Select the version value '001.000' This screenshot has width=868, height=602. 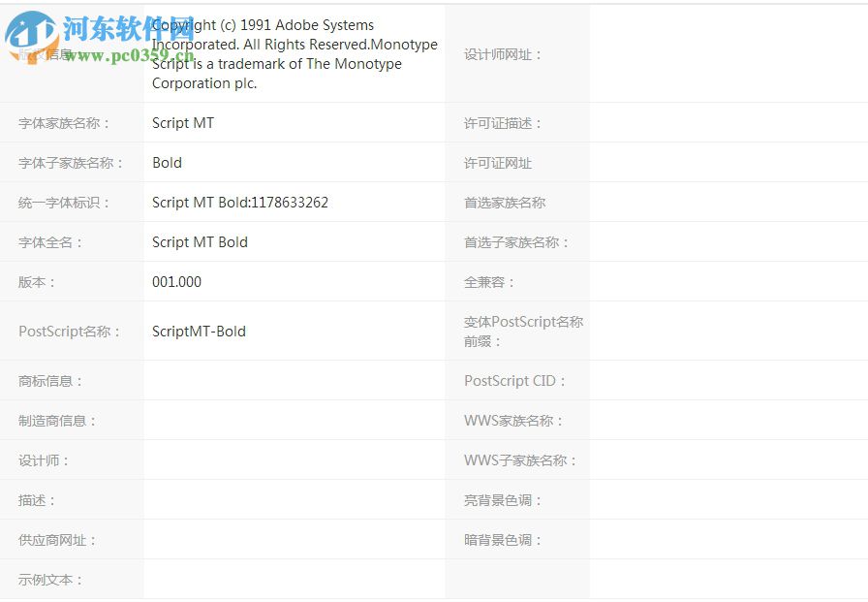pos(176,282)
